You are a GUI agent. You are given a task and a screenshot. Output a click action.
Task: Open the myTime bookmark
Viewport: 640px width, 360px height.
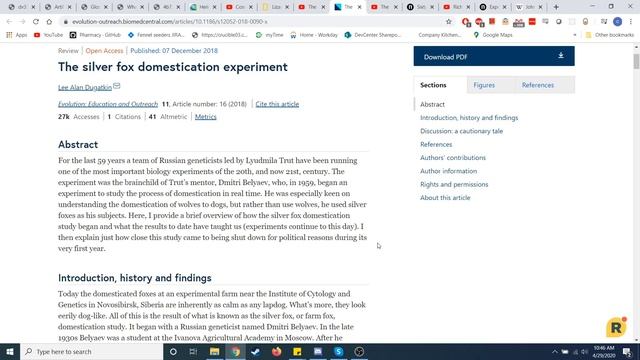tap(269, 35)
